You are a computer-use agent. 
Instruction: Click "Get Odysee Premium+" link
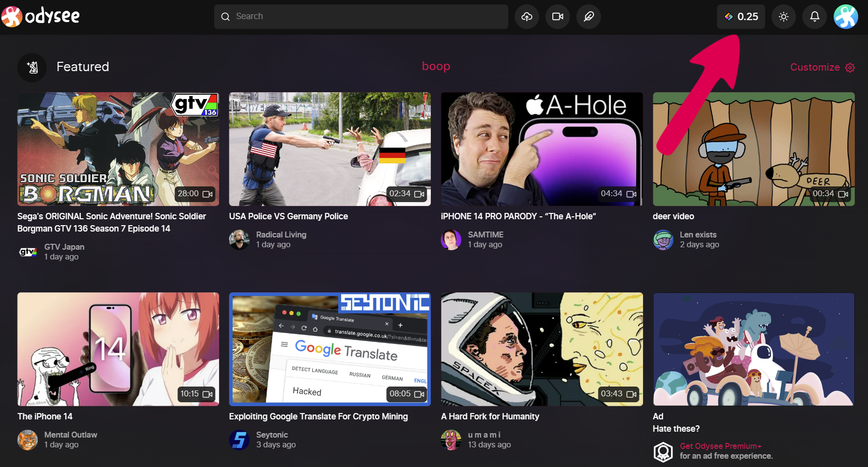[x=720, y=446]
